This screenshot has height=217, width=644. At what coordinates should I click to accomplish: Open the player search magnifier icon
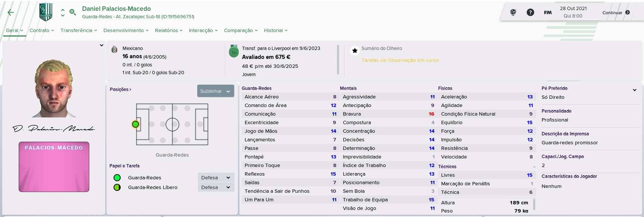73,12
